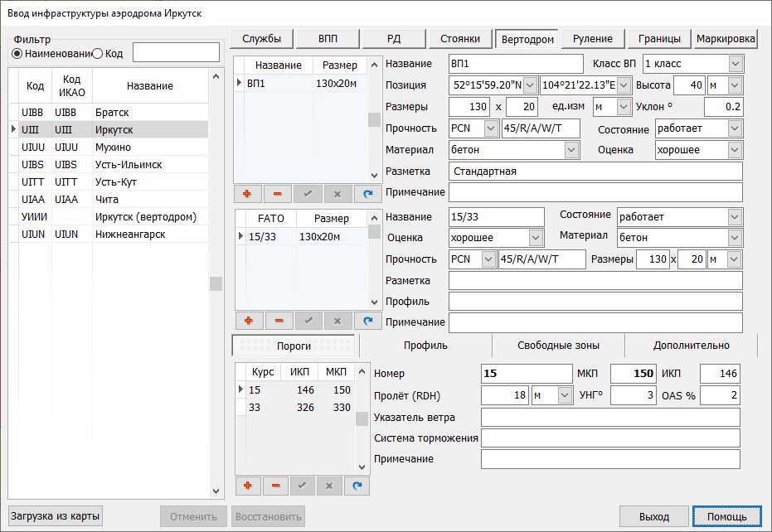Screen dimensions: 772x532
Task: Expand the FATO Оценка хорошее dropdown
Action: 535,238
